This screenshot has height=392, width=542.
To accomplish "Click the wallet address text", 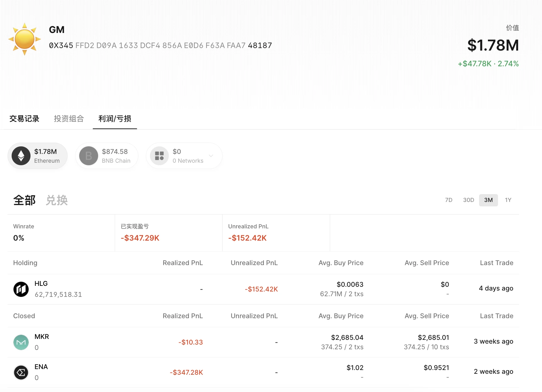I will coord(160,46).
